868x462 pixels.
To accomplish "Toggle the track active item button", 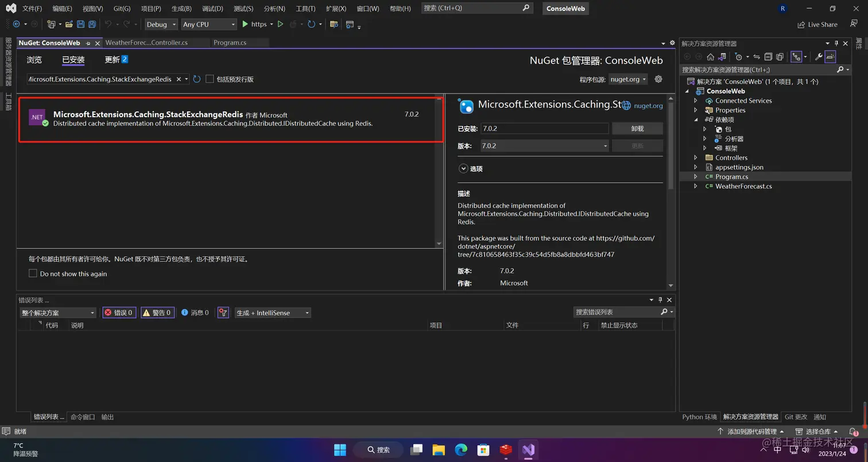I will click(796, 57).
